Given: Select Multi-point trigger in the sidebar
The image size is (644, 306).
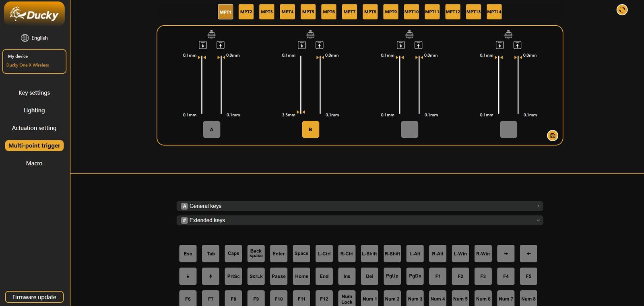Looking at the screenshot, I should click(x=34, y=146).
